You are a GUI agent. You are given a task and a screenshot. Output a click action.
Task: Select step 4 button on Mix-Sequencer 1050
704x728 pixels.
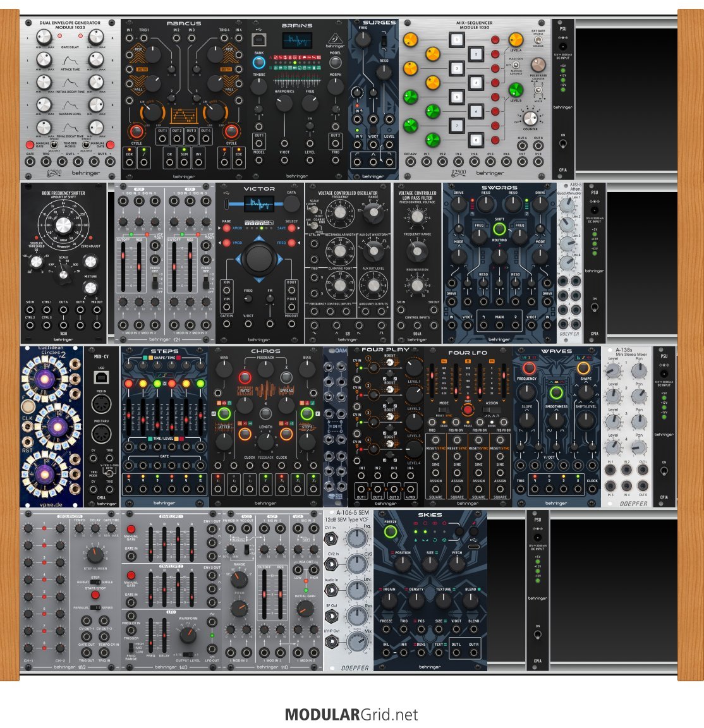point(475,83)
